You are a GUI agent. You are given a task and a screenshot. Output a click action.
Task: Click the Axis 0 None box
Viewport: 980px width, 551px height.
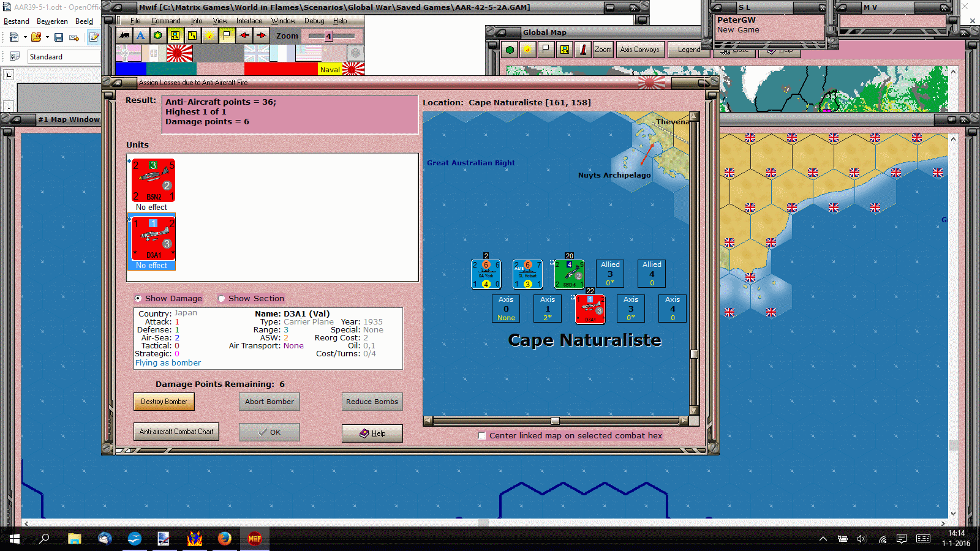click(506, 309)
